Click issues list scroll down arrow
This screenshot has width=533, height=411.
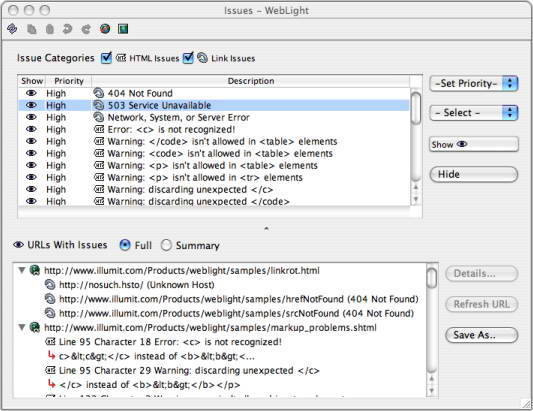pyautogui.click(x=415, y=200)
